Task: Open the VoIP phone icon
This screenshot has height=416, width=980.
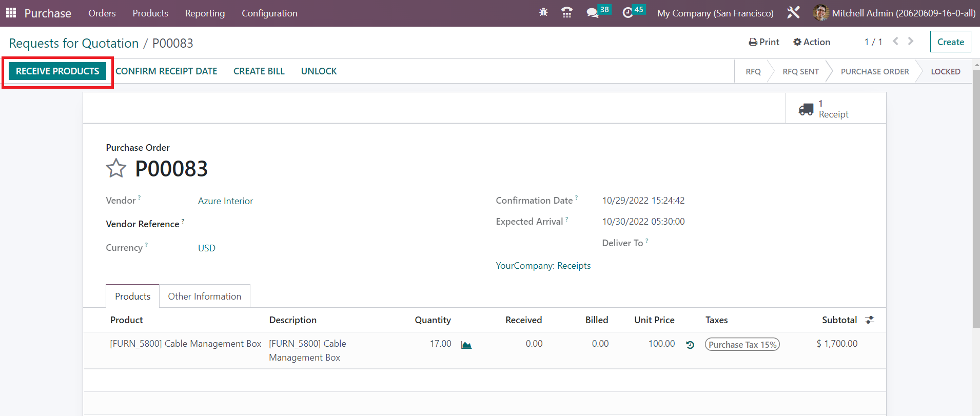Action: coord(567,13)
